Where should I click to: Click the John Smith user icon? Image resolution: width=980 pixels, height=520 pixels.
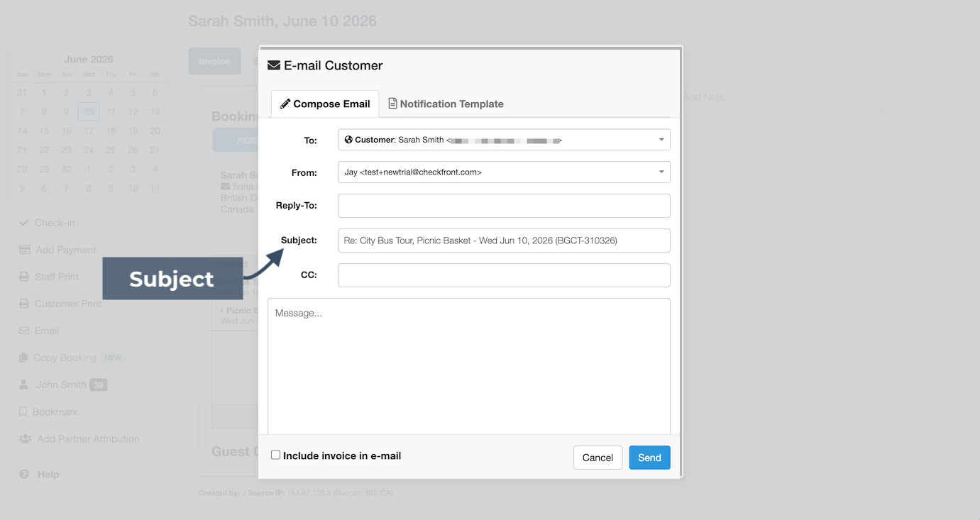[23, 385]
